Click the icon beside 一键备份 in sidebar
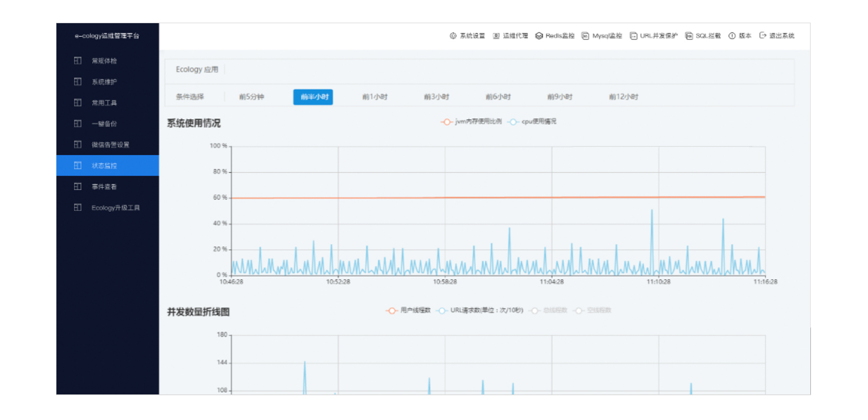 pos(78,123)
